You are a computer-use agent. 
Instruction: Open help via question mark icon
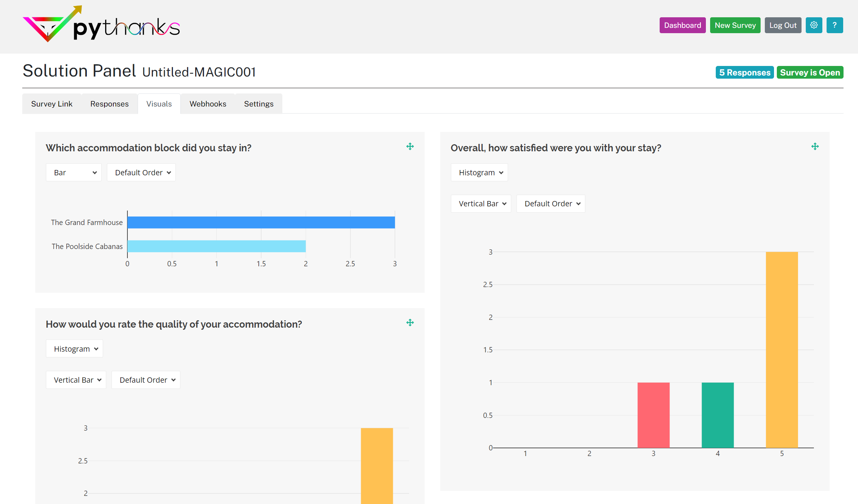point(834,25)
